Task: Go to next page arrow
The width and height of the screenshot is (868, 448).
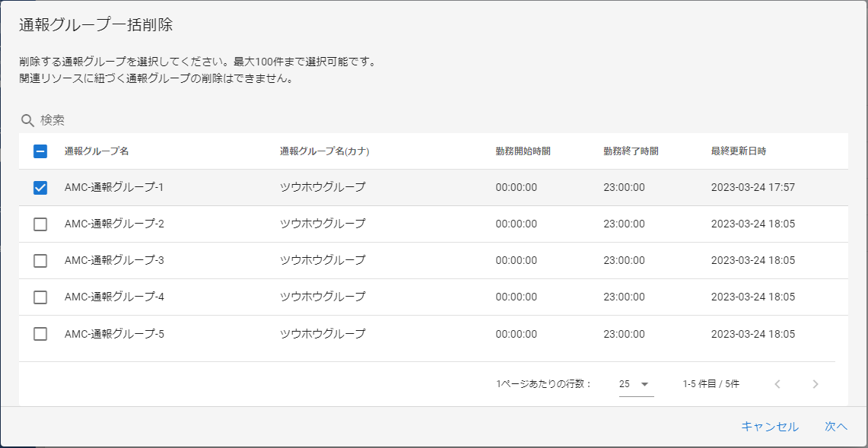Action: tap(816, 384)
